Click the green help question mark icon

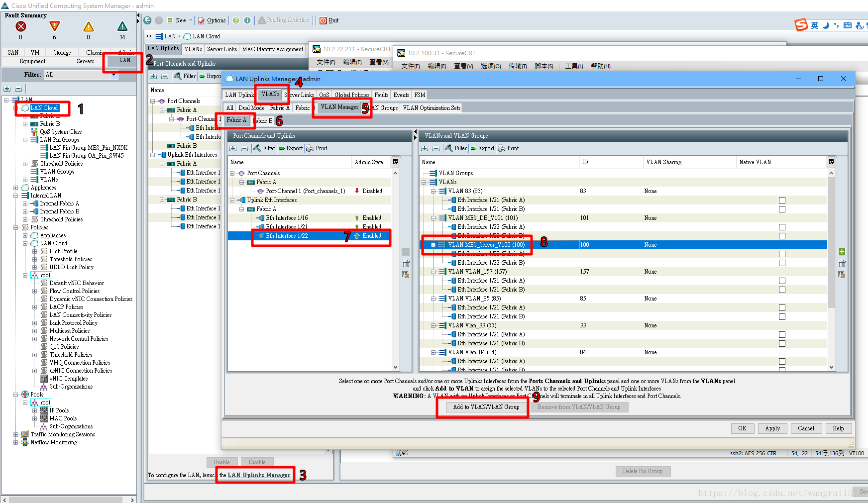[x=236, y=20]
